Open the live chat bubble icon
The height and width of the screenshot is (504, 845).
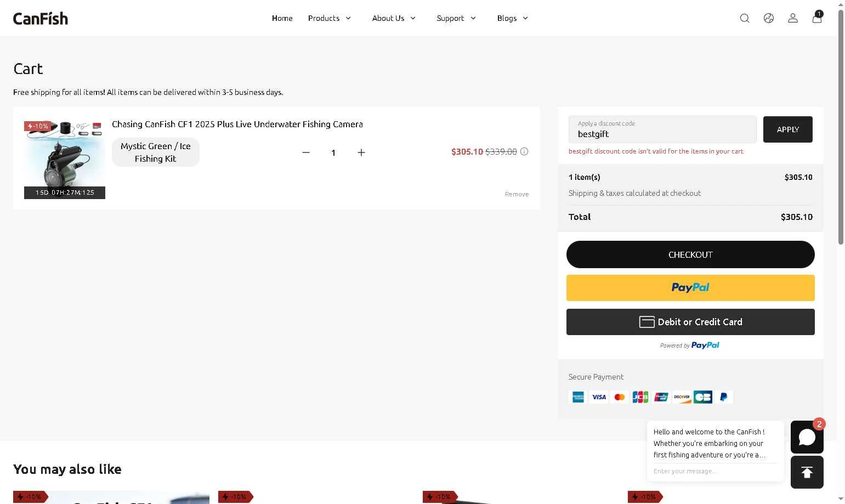pyautogui.click(x=807, y=437)
